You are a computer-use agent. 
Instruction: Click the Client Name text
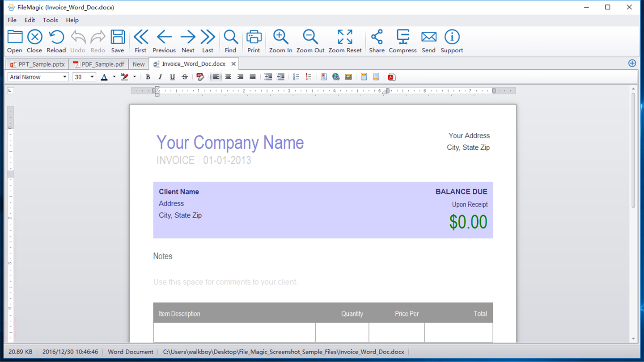[179, 192]
